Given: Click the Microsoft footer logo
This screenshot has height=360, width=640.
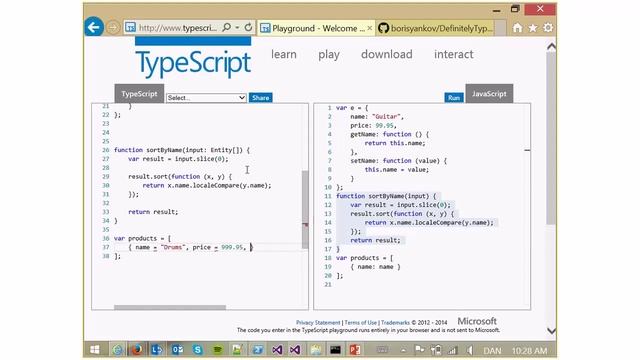Looking at the screenshot, I should tap(477, 321).
